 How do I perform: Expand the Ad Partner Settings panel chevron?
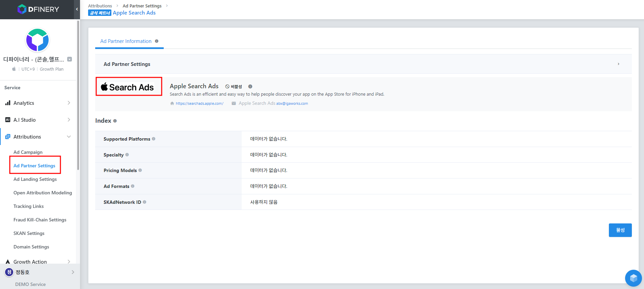618,64
